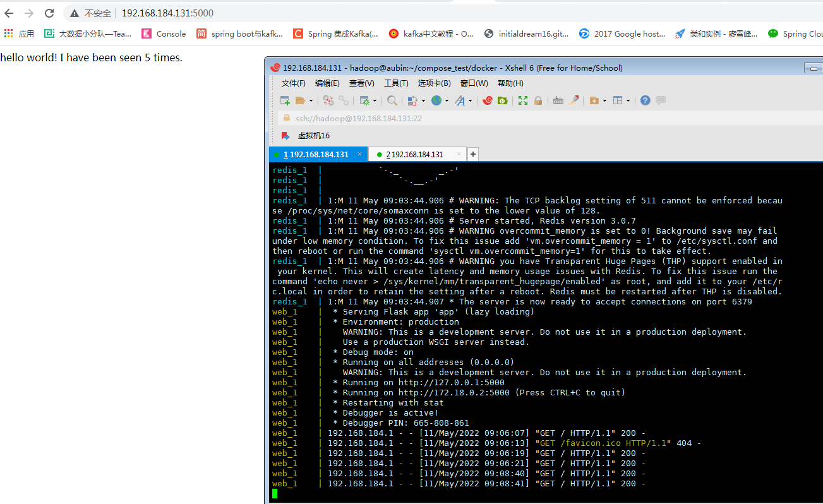The height and width of the screenshot is (504, 823).
Task: Close session tab 1 192.168.184.131
Action: pyautogui.click(x=359, y=153)
